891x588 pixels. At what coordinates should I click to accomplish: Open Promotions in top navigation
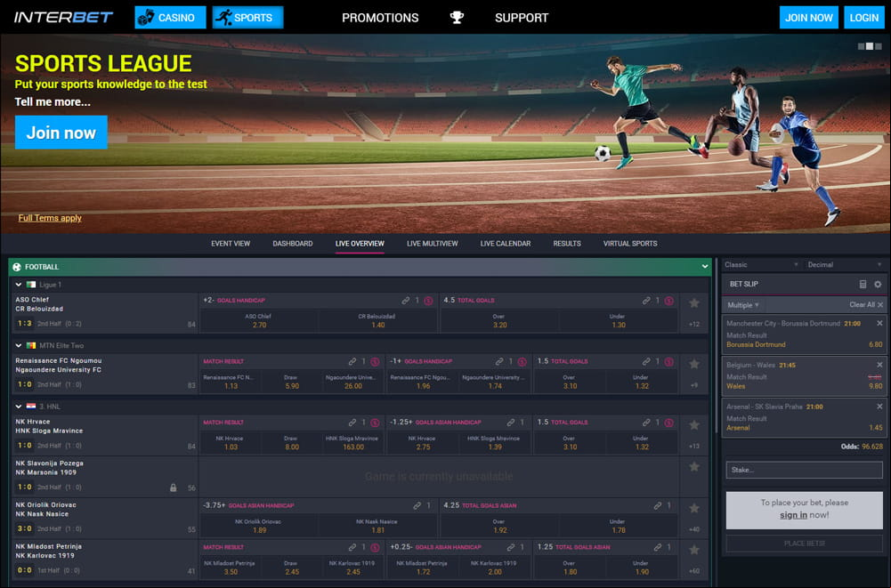click(380, 18)
